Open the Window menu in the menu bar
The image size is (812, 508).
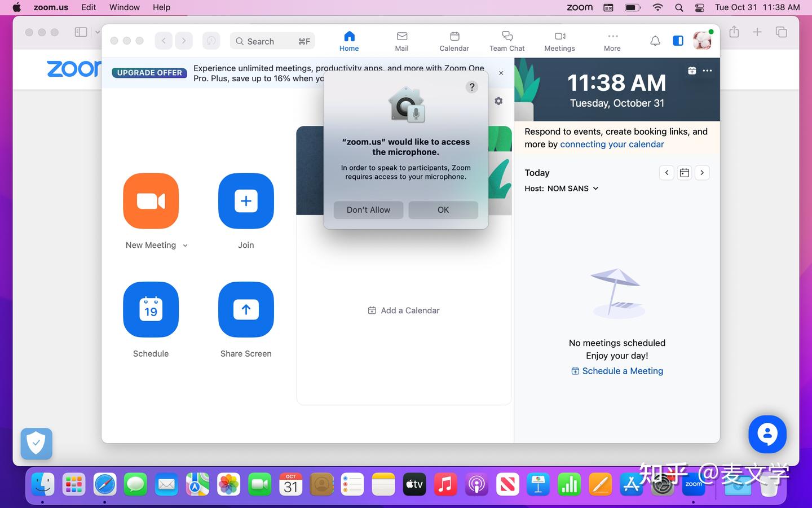coord(124,7)
